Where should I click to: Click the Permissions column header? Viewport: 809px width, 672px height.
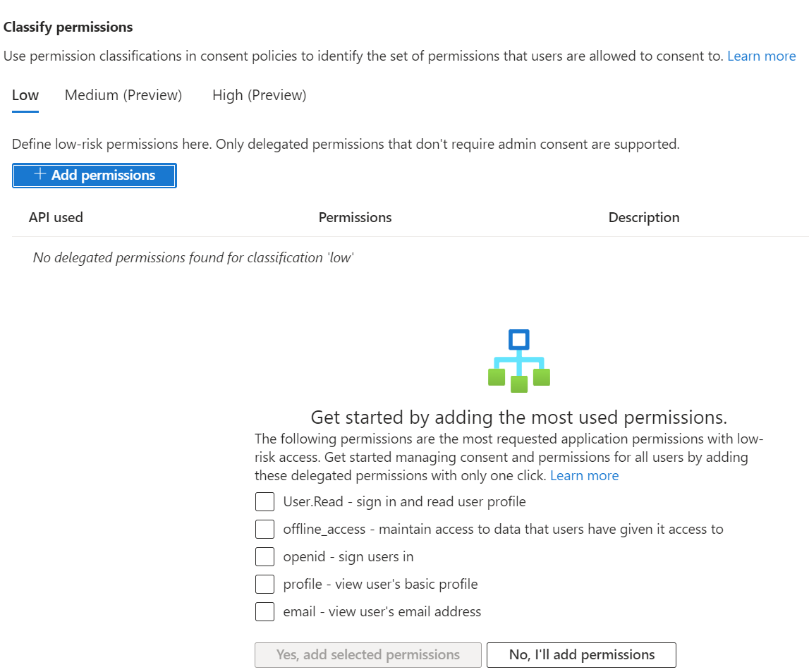tap(355, 217)
